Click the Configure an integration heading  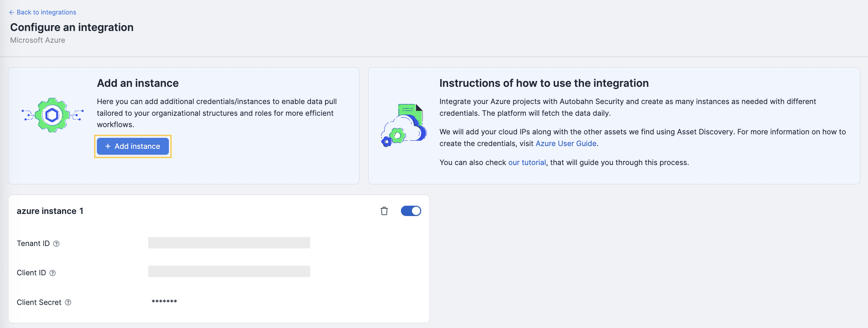(x=72, y=27)
